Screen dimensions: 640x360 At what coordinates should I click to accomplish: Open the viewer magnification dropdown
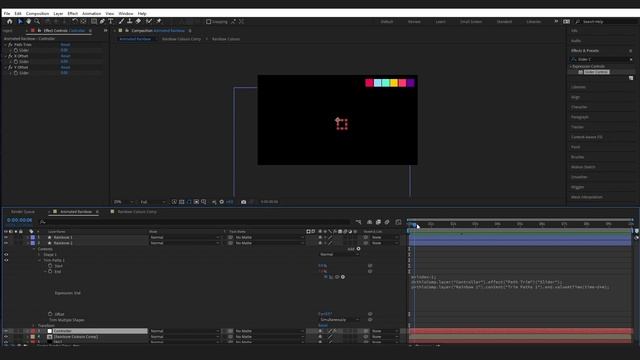click(124, 202)
